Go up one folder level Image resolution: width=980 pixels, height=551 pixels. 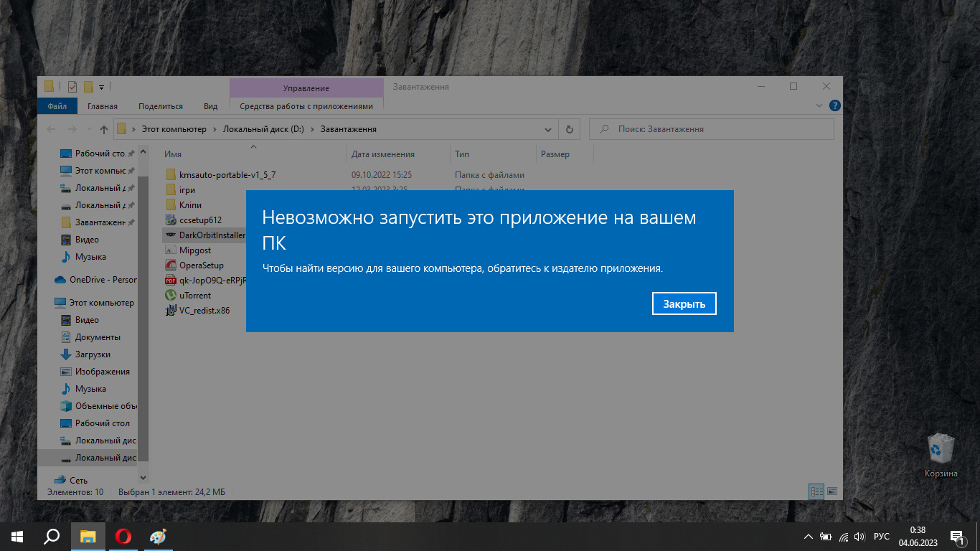coord(104,129)
